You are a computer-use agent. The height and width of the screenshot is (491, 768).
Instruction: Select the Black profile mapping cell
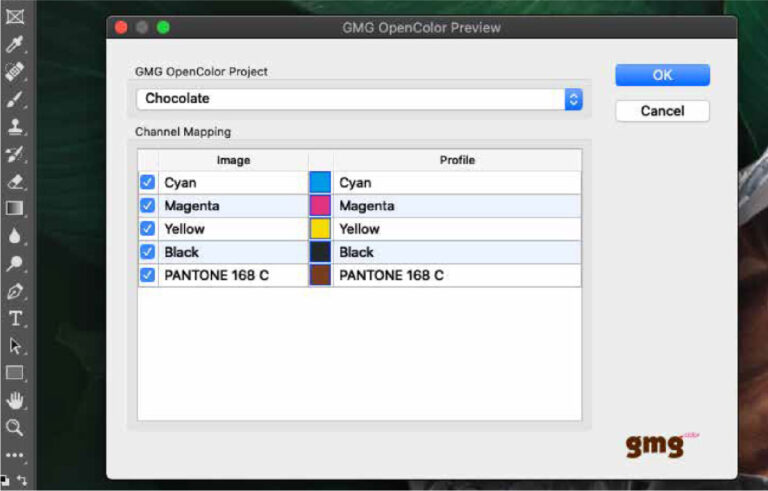pos(457,252)
